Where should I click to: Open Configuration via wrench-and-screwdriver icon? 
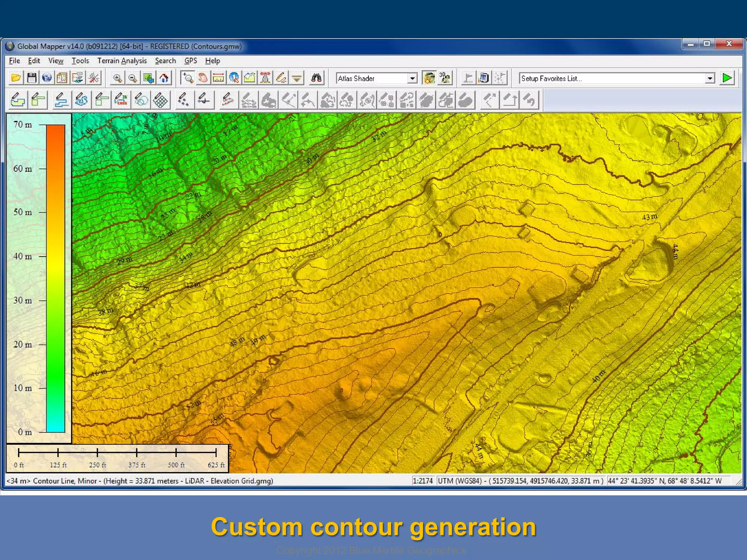pyautogui.click(x=94, y=78)
